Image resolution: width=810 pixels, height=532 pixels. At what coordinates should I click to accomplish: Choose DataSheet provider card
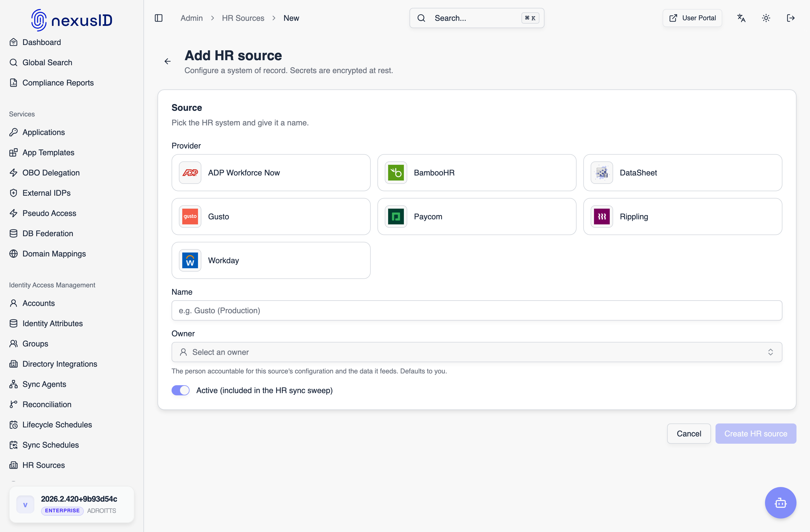click(x=683, y=172)
